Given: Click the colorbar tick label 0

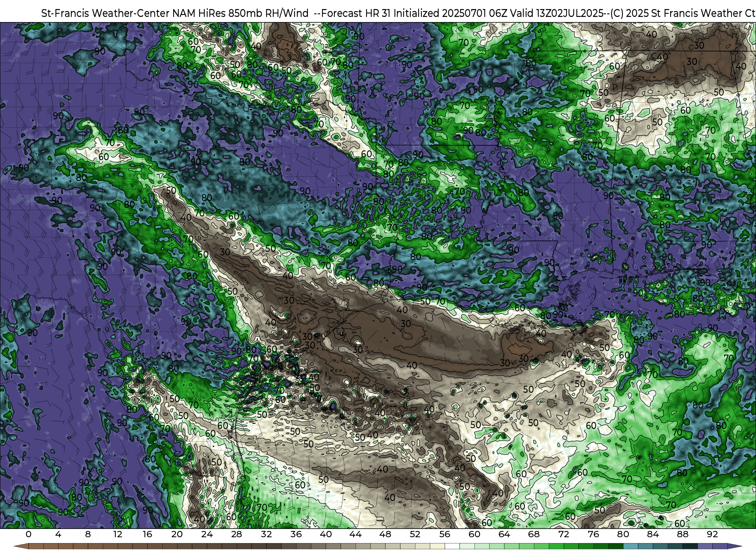Looking at the screenshot, I should (28, 534).
